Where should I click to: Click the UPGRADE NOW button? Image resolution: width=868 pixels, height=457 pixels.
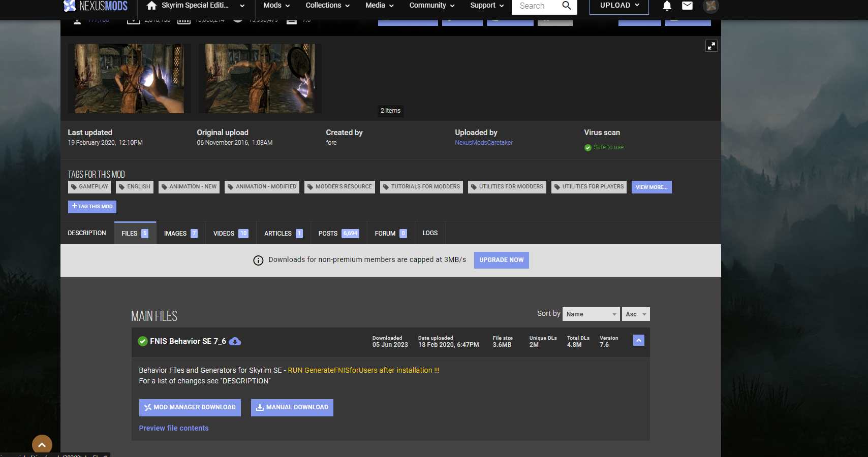[502, 260]
